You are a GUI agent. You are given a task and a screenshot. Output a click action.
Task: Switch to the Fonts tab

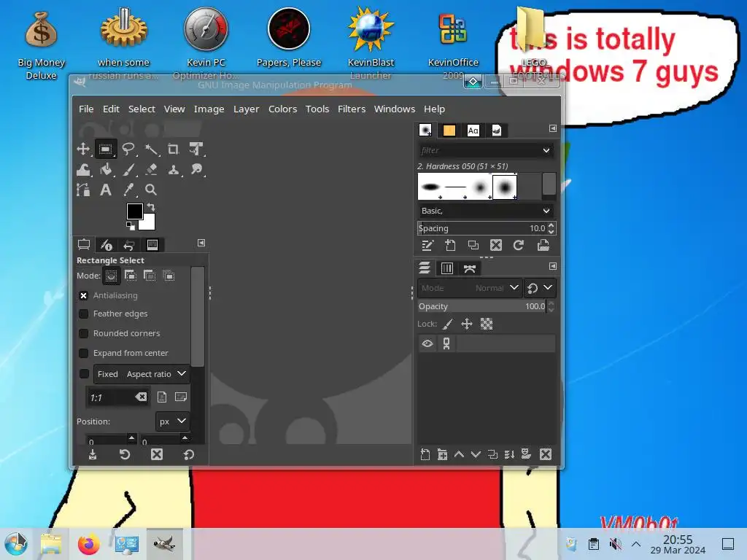point(473,131)
